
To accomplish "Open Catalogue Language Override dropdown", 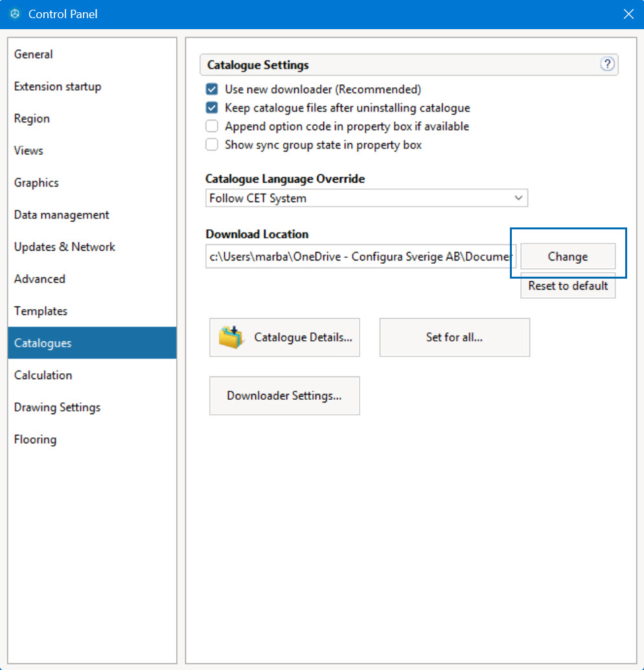I will click(x=366, y=198).
